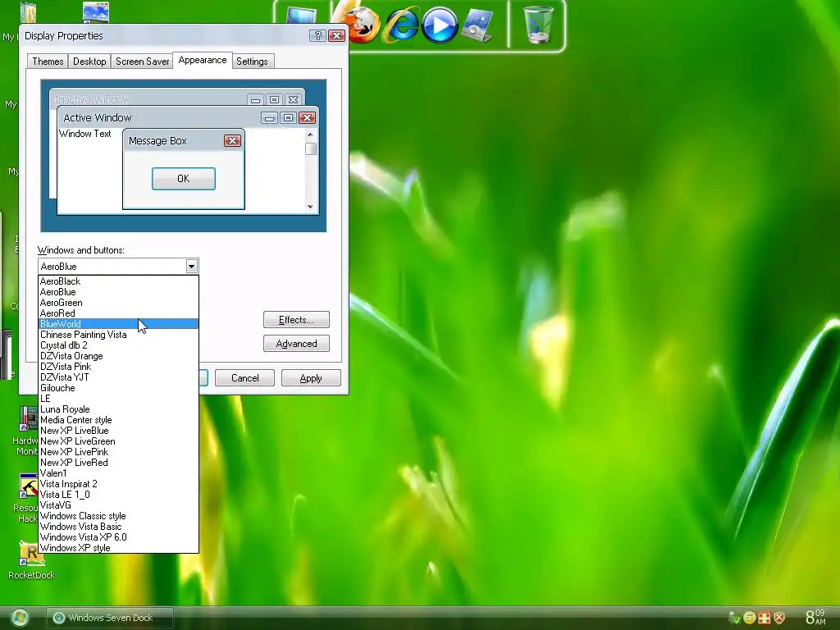Open Windows Media Player dock icon
This screenshot has height=630, width=840.
pos(440,25)
